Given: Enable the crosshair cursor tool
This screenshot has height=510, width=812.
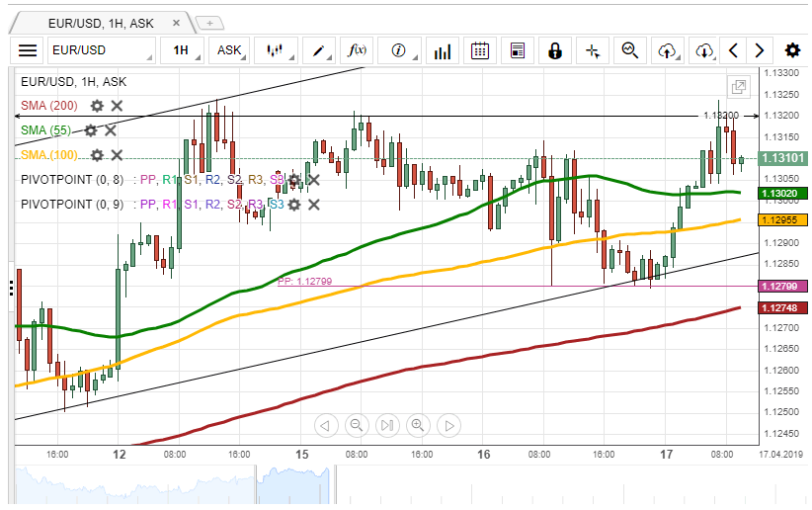Looking at the screenshot, I should (593, 50).
